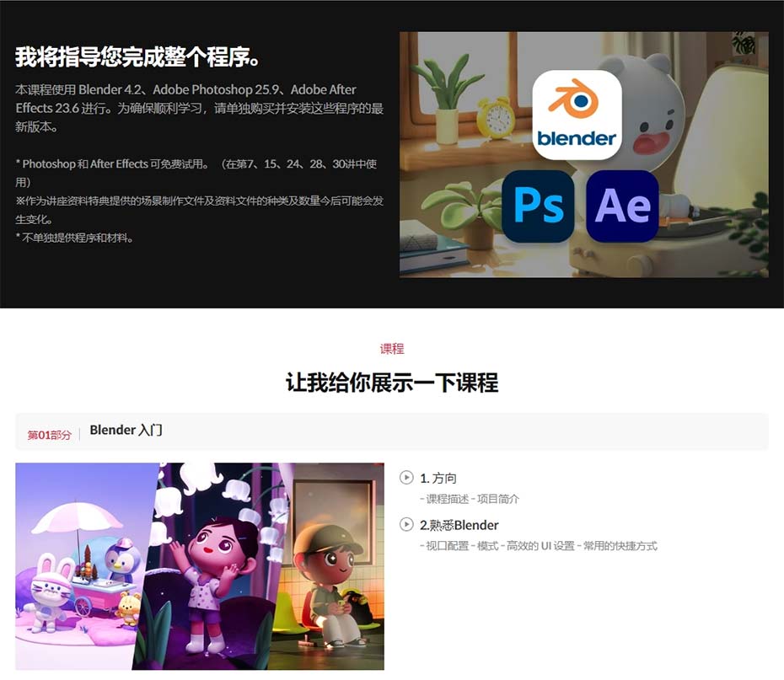Click the Photoshop Ps icon

538,206
